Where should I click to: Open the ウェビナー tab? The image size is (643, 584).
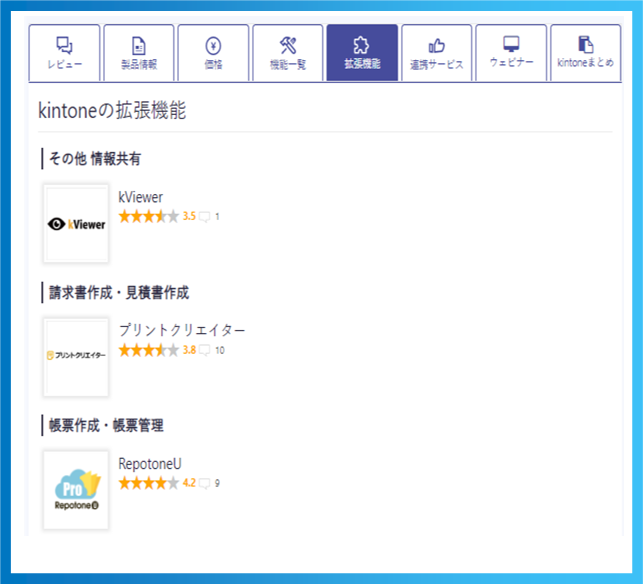pos(511,53)
